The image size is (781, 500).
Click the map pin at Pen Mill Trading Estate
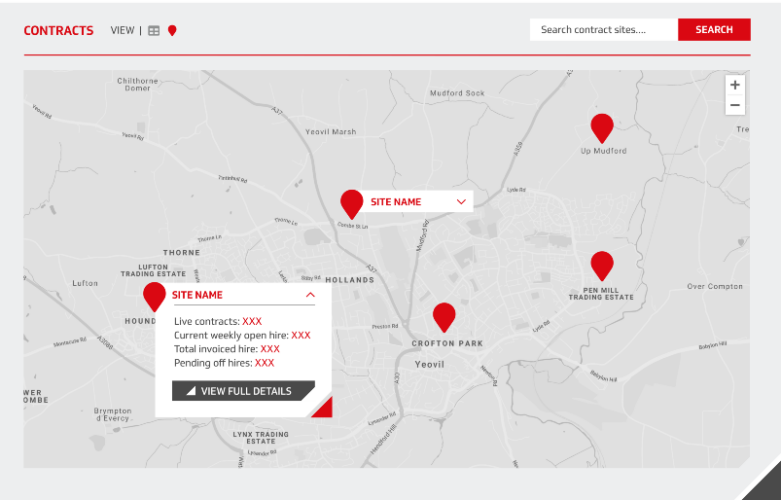[601, 264]
